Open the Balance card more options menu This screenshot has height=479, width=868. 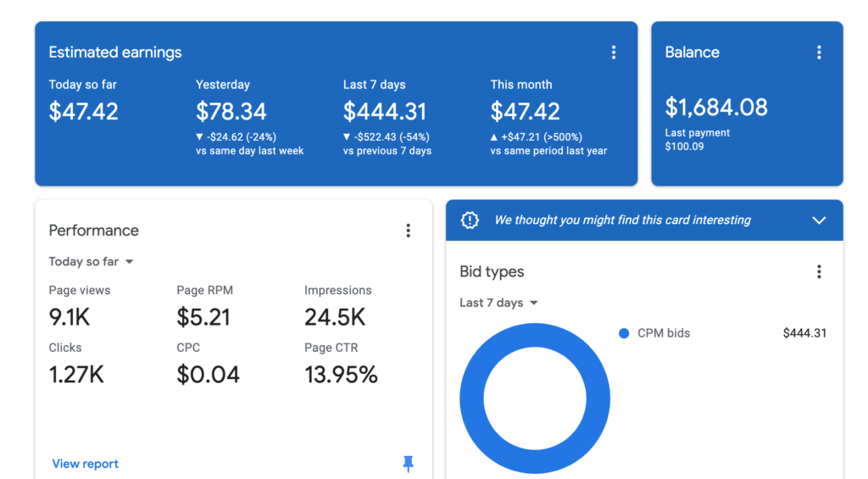pos(819,53)
